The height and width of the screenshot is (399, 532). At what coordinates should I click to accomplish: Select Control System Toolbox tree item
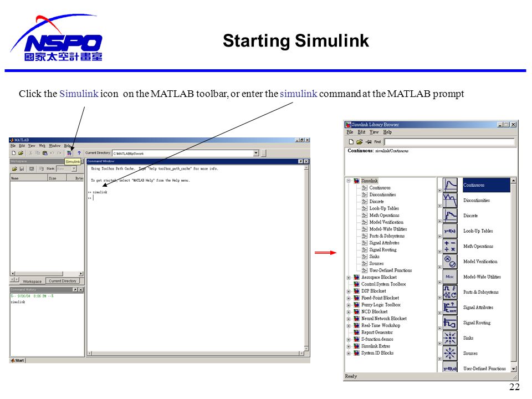click(x=383, y=284)
